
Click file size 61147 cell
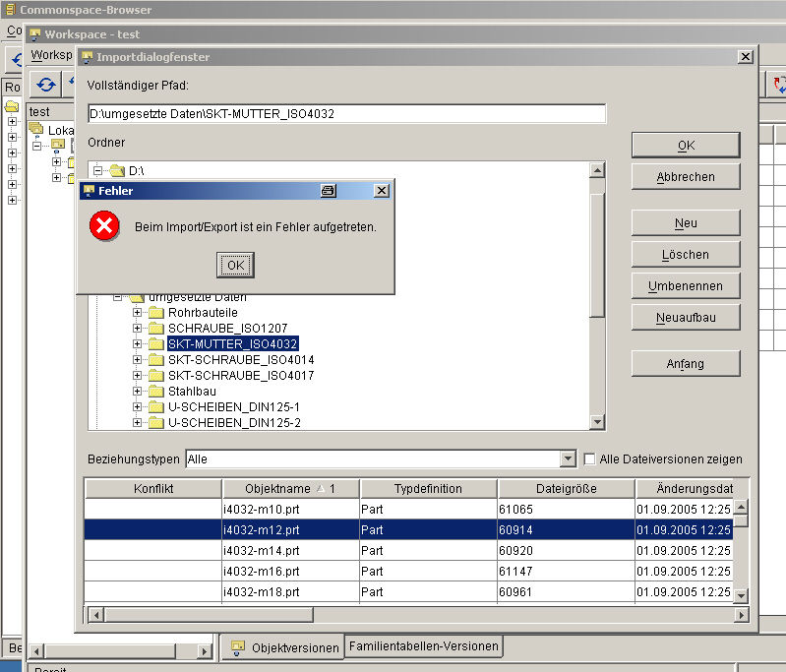(566, 571)
